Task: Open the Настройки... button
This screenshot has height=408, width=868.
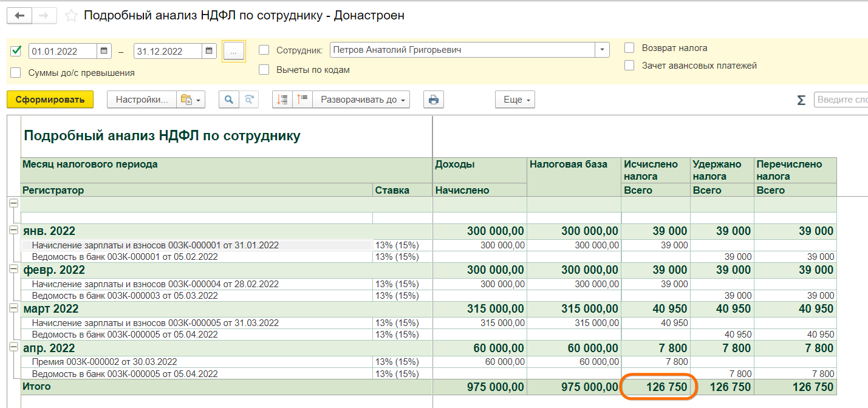Action: (x=142, y=100)
